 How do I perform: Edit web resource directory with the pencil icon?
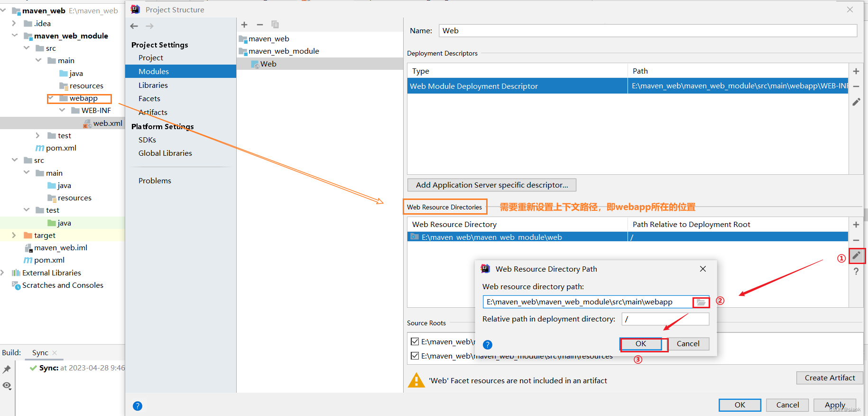[856, 255]
